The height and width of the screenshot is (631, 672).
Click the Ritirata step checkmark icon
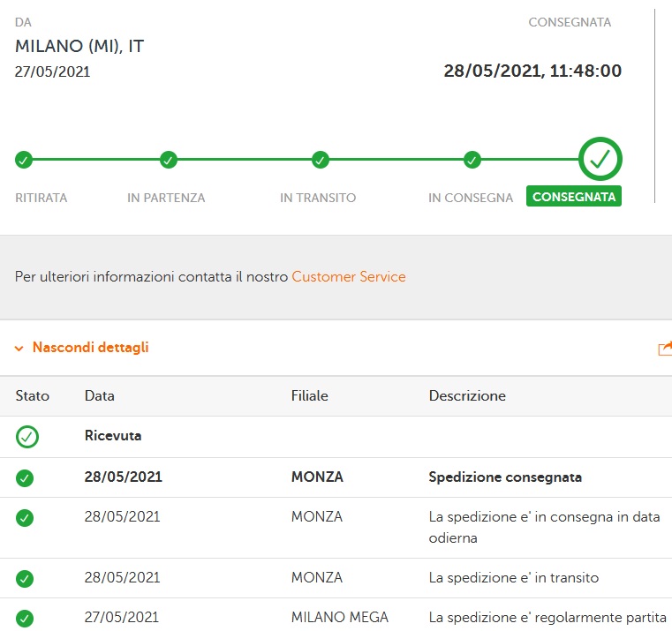[24, 160]
